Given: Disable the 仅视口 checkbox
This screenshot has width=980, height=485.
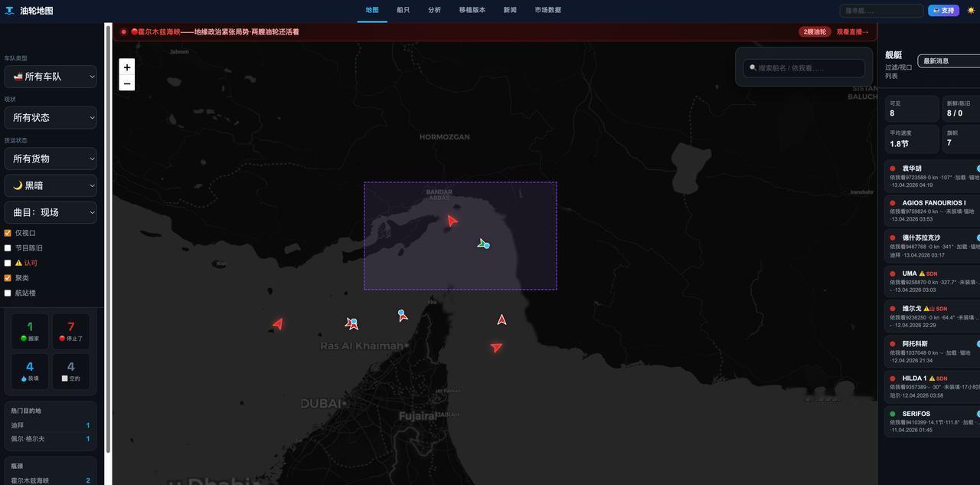Looking at the screenshot, I should 7,233.
